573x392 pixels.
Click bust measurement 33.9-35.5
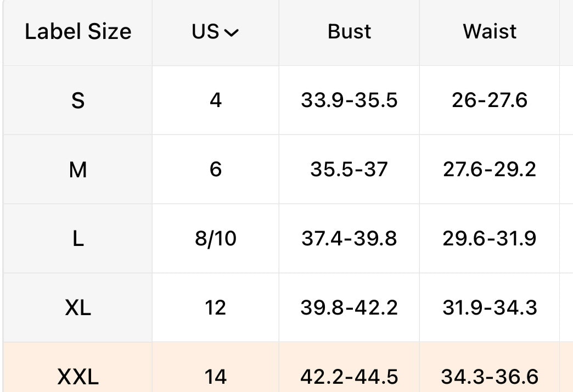tap(349, 100)
